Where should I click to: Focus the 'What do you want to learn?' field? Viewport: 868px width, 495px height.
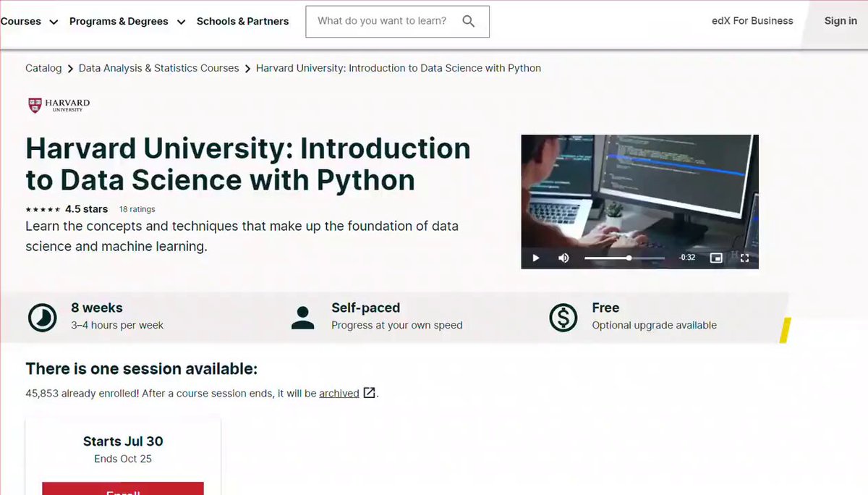383,22
